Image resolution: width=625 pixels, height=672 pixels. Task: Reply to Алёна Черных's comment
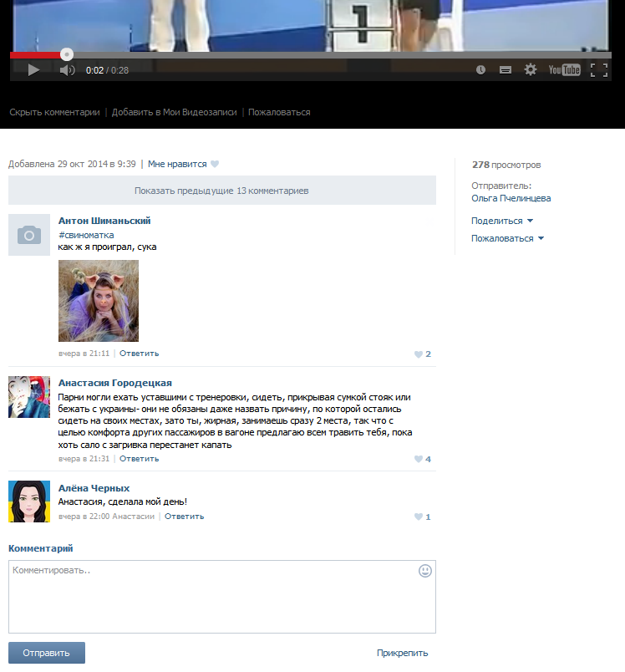184,517
